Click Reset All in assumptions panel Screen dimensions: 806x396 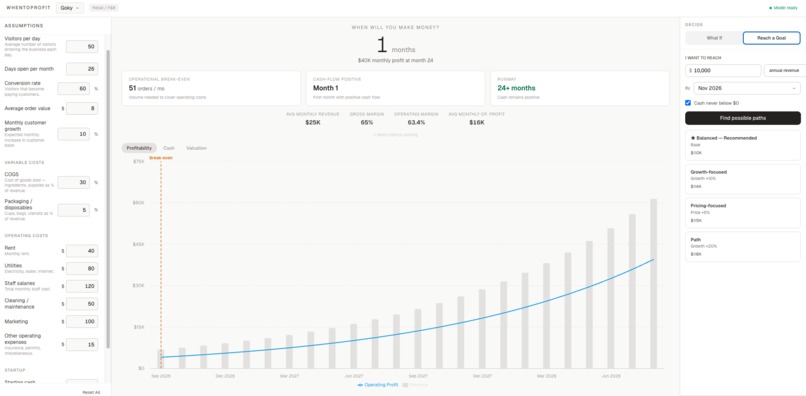pyautogui.click(x=91, y=392)
